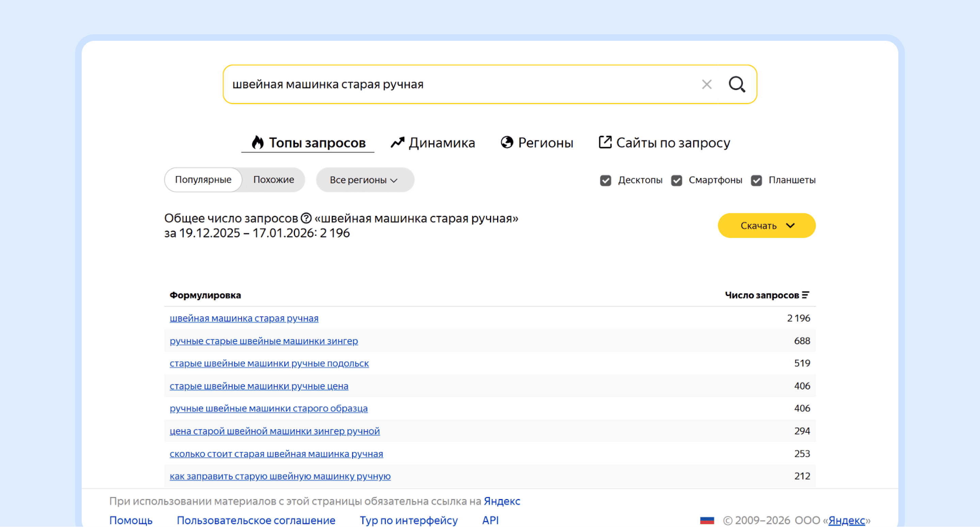980x527 pixels.
Task: Click the globe icon next to Регионы
Action: click(506, 142)
